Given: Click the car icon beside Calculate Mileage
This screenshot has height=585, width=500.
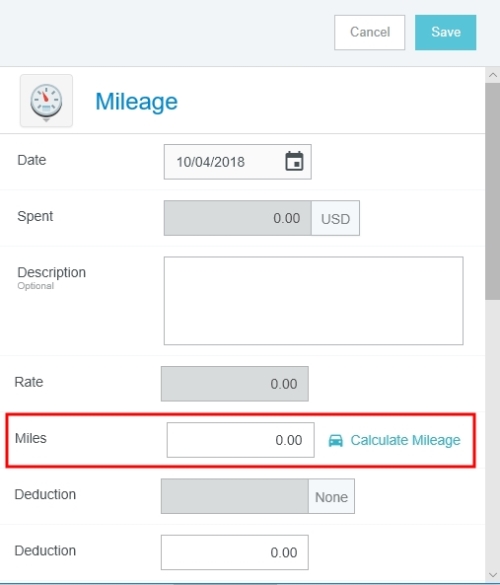Looking at the screenshot, I should (335, 440).
